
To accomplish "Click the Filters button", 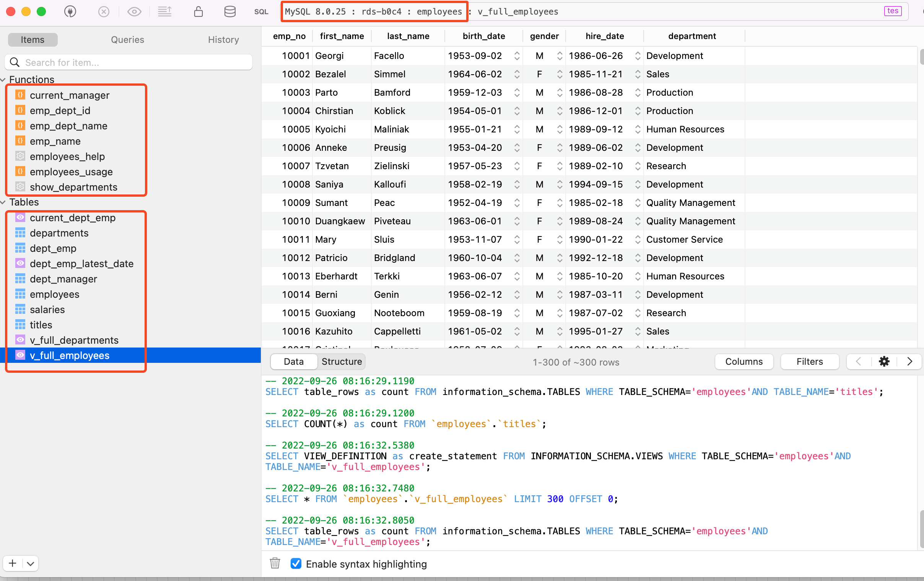I will (809, 361).
